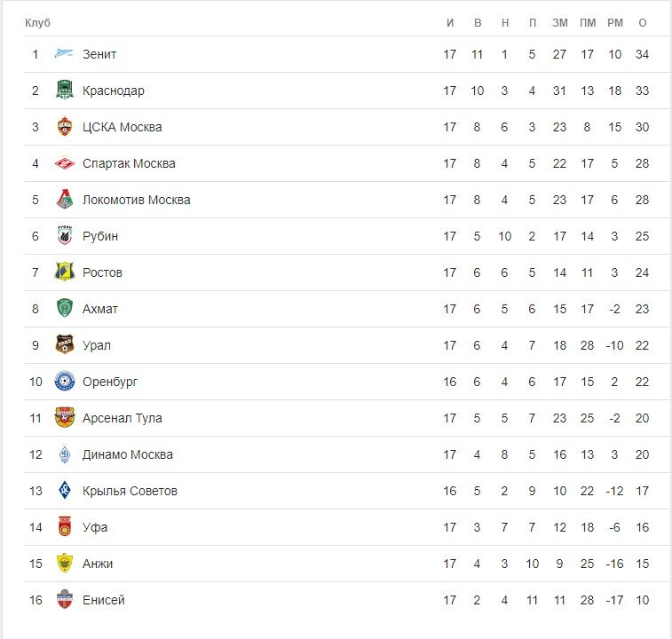
Task: Click the Рубин club badge
Action: tap(65, 236)
